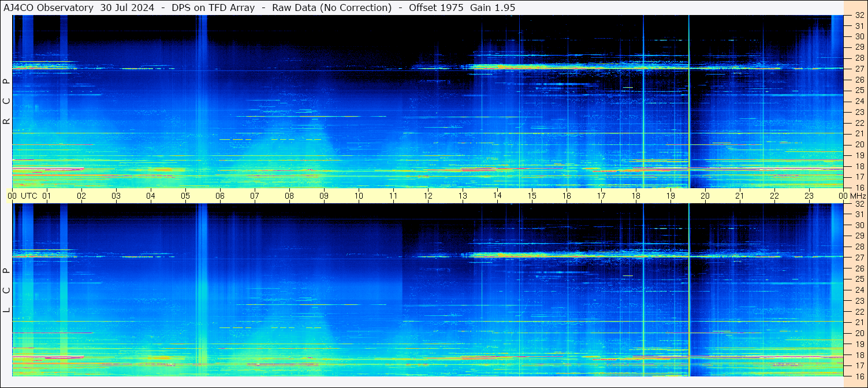868x388 pixels.
Task: Select the 12 hour marker on UTC axis
Action: (428, 196)
